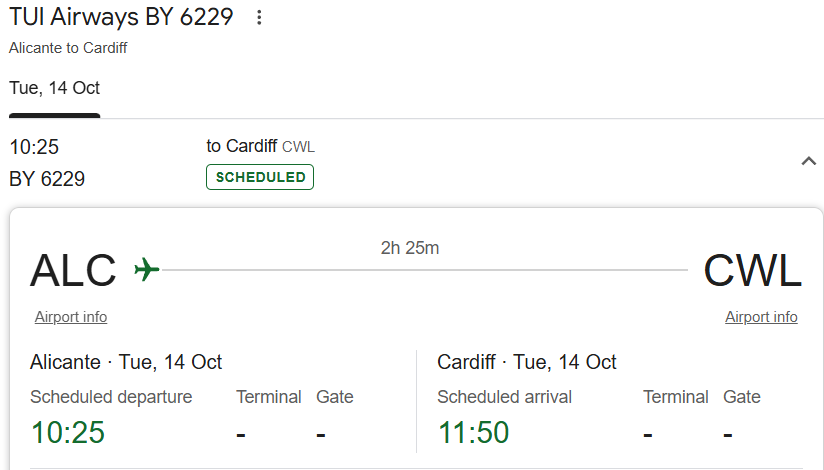This screenshot has height=470, width=824.
Task: Click the SCHEDULED status badge
Action: pos(260,177)
